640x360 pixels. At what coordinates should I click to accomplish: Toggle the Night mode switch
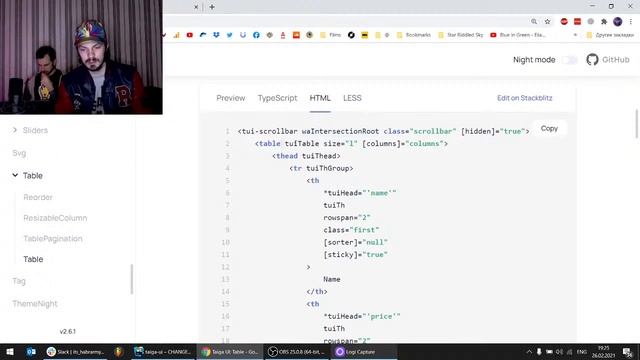(x=569, y=60)
